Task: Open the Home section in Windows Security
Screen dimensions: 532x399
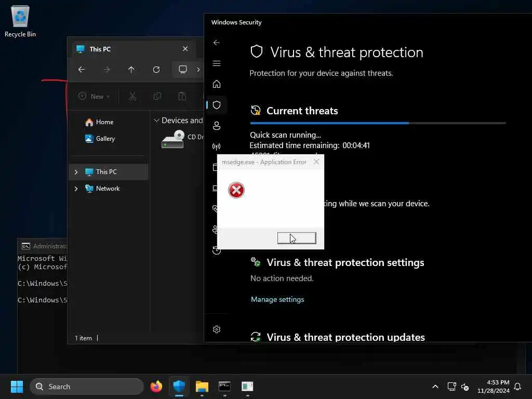Action: tap(217, 84)
